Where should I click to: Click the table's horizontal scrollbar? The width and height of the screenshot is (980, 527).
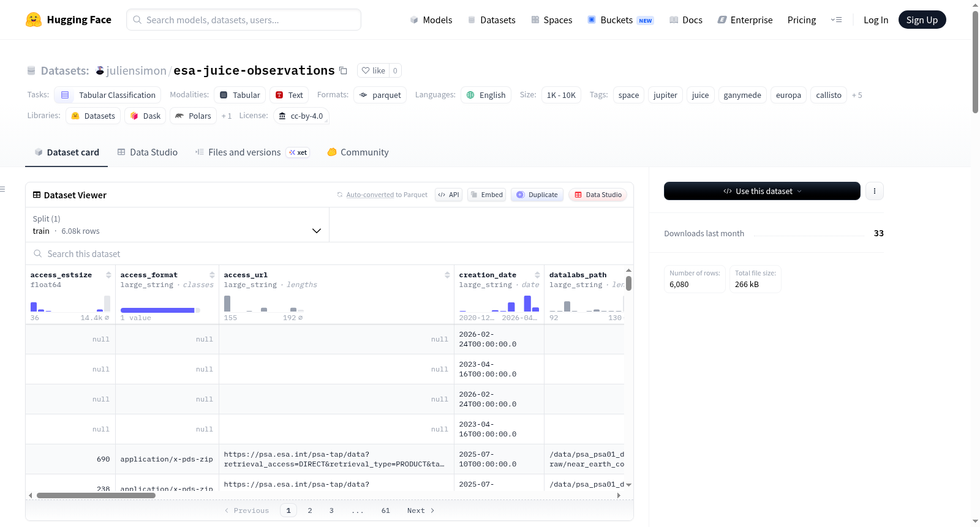pyautogui.click(x=96, y=495)
